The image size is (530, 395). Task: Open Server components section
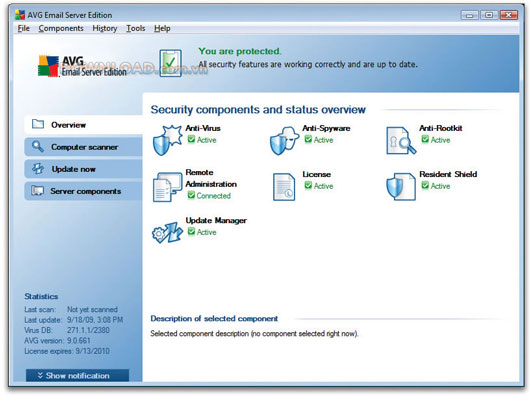click(x=83, y=191)
